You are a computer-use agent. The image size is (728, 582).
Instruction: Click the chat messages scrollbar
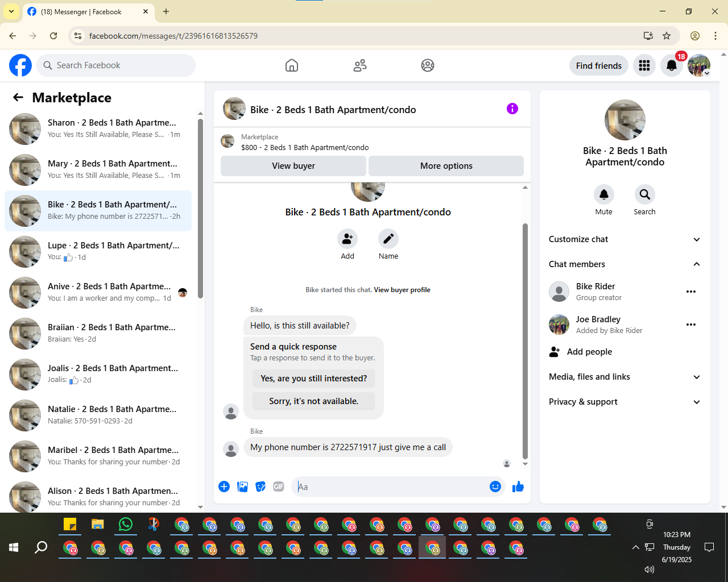pos(525,341)
